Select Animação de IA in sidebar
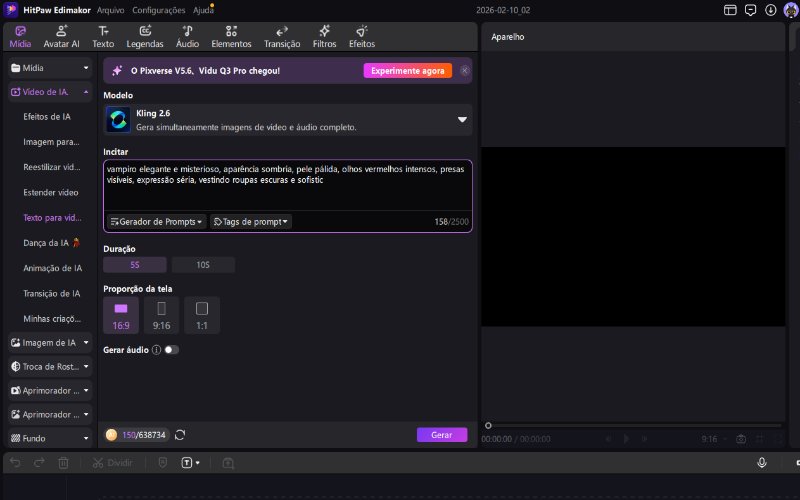800x500 pixels. [x=53, y=268]
